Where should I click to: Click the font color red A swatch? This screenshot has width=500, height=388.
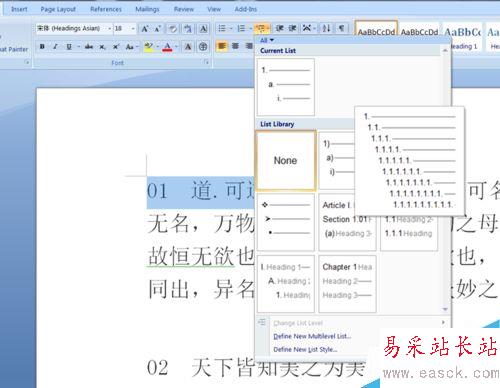point(168,47)
